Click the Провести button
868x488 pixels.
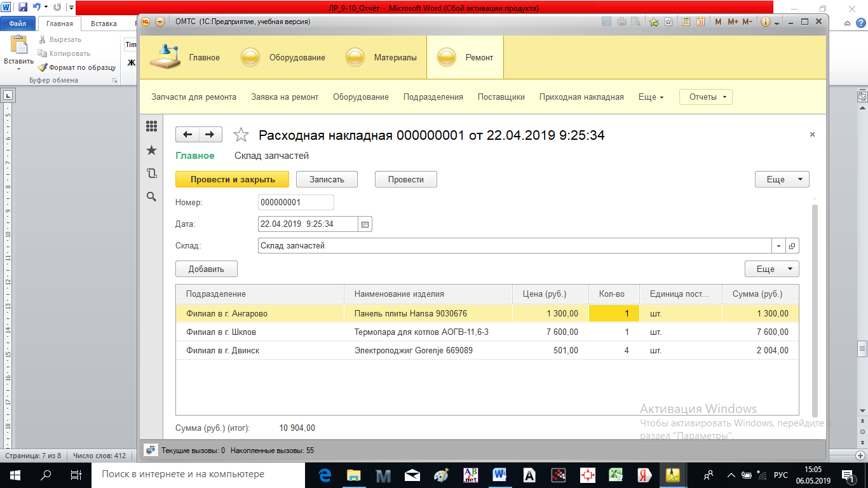pyautogui.click(x=406, y=180)
